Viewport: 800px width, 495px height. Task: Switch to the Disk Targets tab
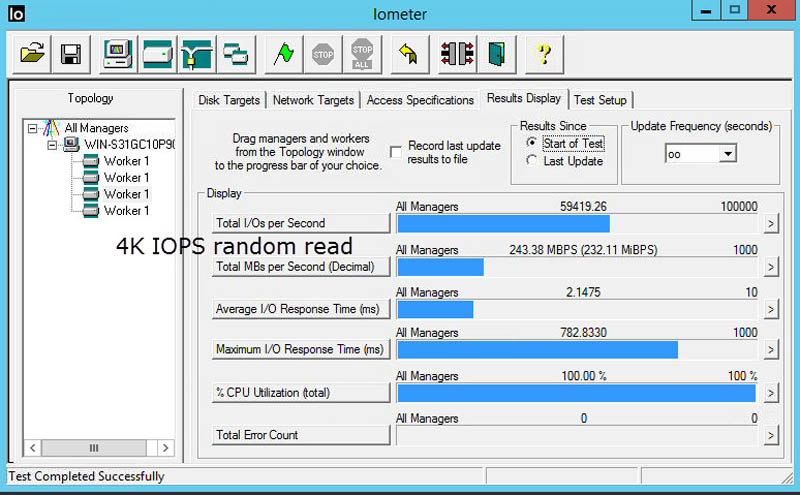[x=229, y=100]
